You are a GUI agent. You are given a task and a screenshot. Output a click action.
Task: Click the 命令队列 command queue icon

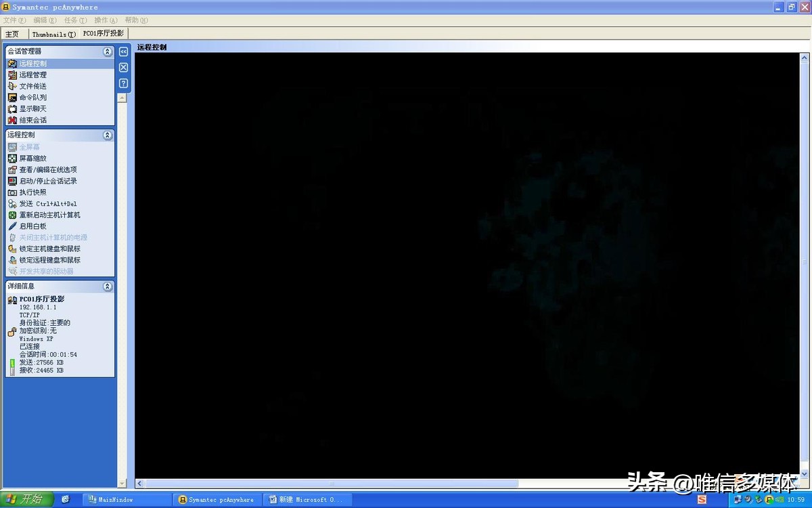tap(12, 98)
